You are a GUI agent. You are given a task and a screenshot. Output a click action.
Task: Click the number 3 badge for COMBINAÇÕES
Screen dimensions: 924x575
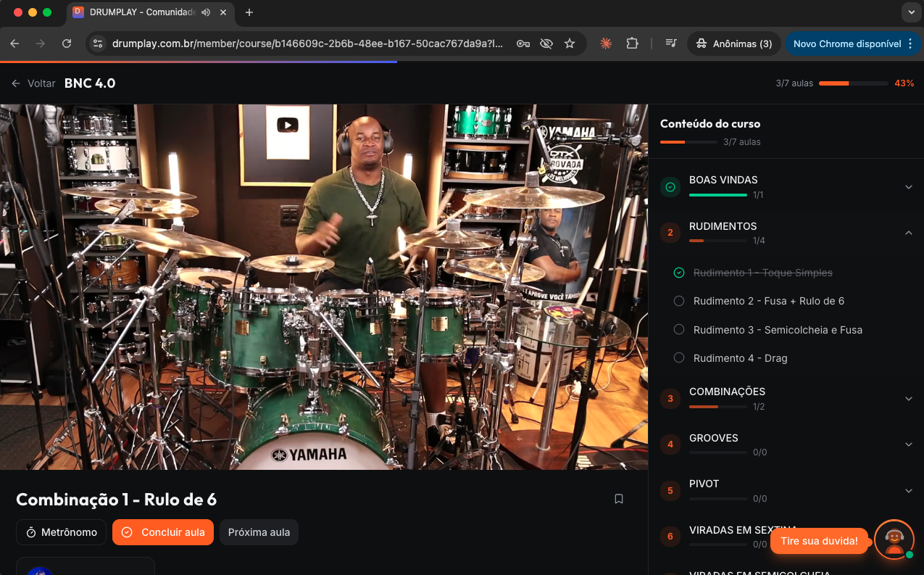(x=670, y=398)
